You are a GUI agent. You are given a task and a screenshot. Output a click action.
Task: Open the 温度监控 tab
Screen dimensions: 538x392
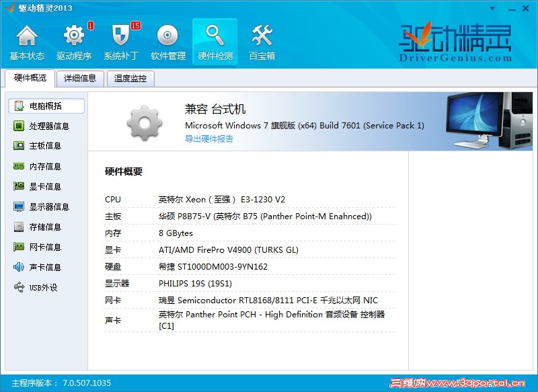click(129, 78)
